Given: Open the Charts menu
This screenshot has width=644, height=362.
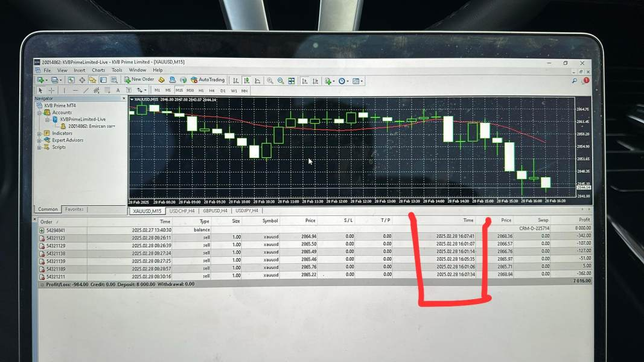Looking at the screenshot, I should [x=98, y=70].
